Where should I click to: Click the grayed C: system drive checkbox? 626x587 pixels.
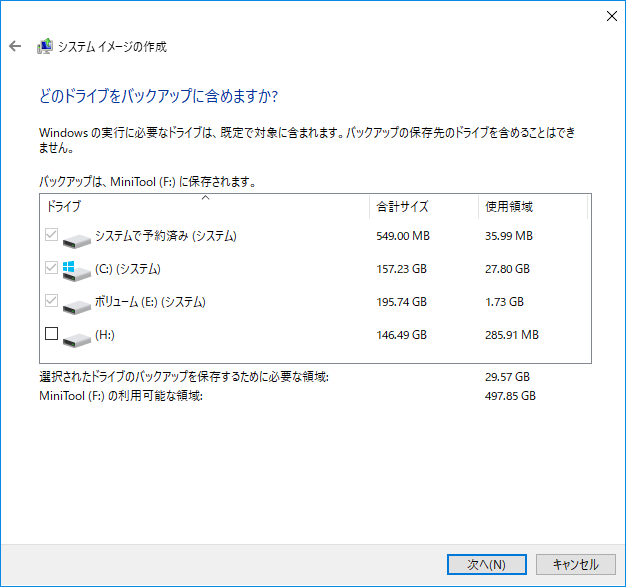[x=52, y=269]
